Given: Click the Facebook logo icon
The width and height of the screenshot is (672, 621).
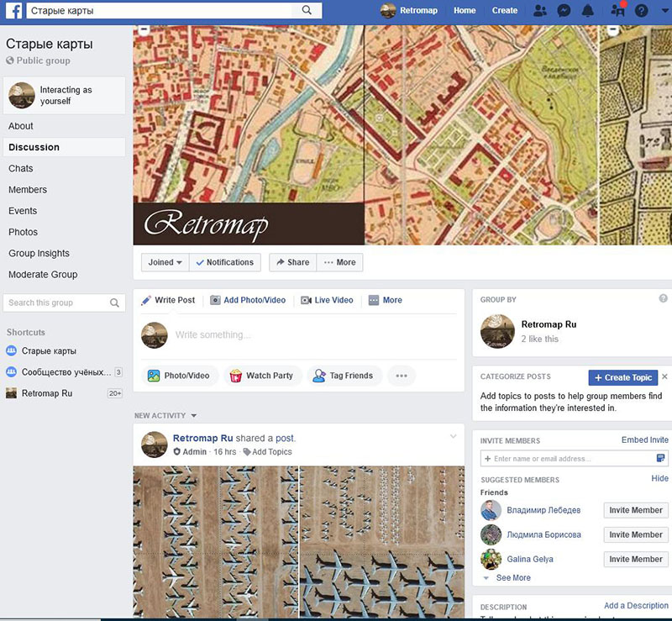Looking at the screenshot, I should (x=14, y=11).
